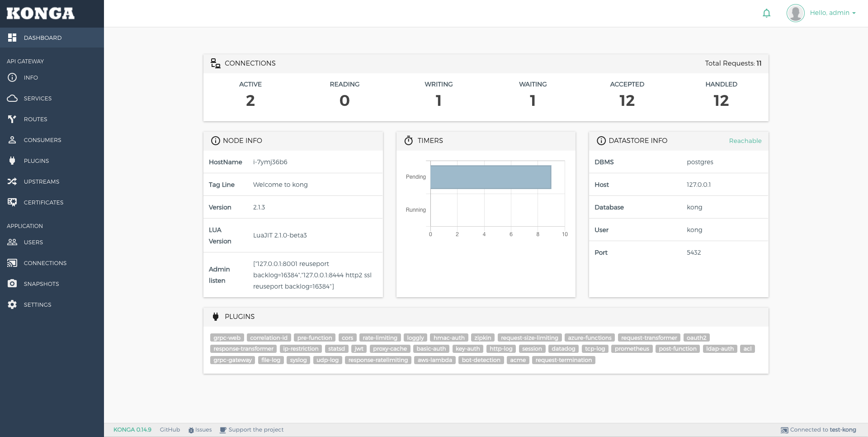Click the zipkin plugin tag
The height and width of the screenshot is (437, 868).
coord(482,337)
